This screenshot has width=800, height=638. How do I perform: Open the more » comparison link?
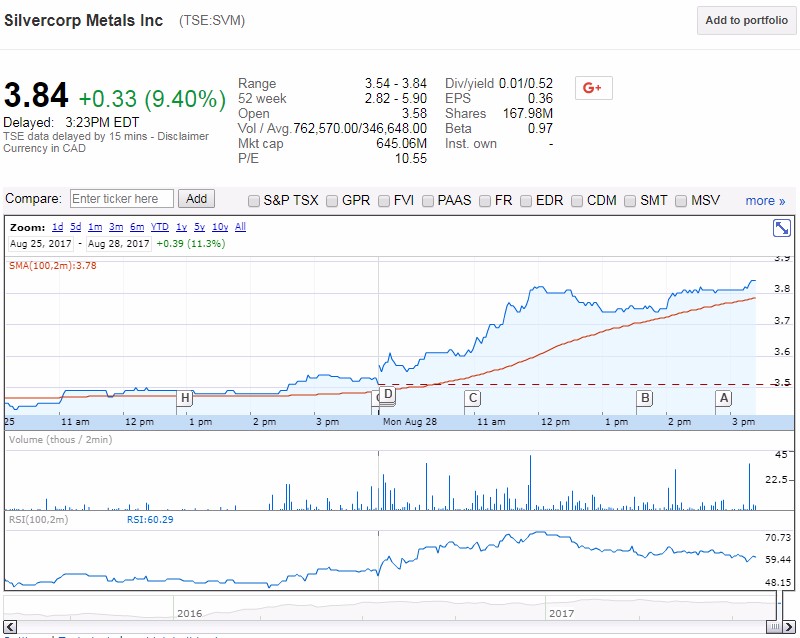pyautogui.click(x=765, y=201)
